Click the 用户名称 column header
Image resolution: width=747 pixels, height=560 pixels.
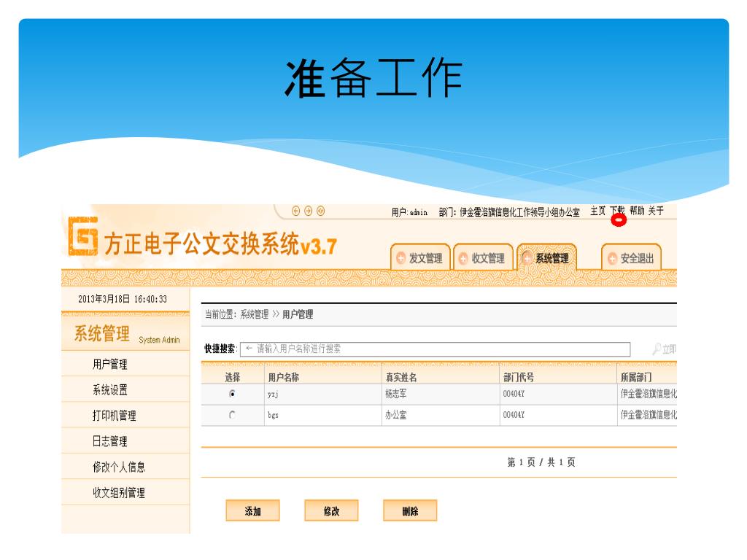click(284, 377)
